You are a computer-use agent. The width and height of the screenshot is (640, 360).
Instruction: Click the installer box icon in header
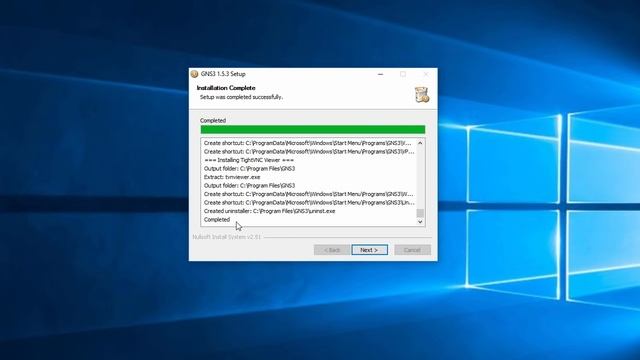(x=421, y=95)
